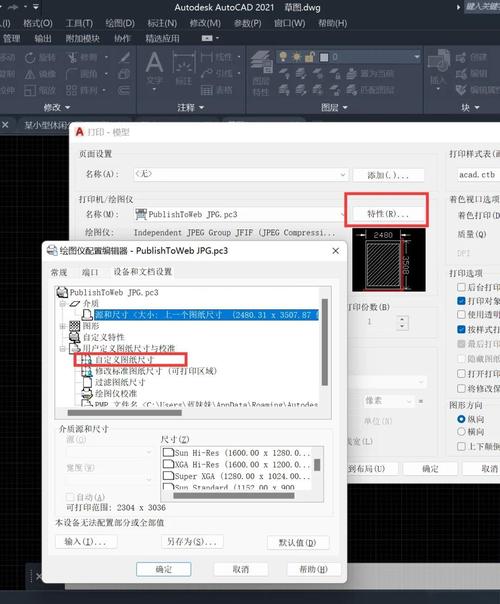Enable 打开打印戳记 checkbox
The height and width of the screenshot is (604, 500).
(461, 374)
